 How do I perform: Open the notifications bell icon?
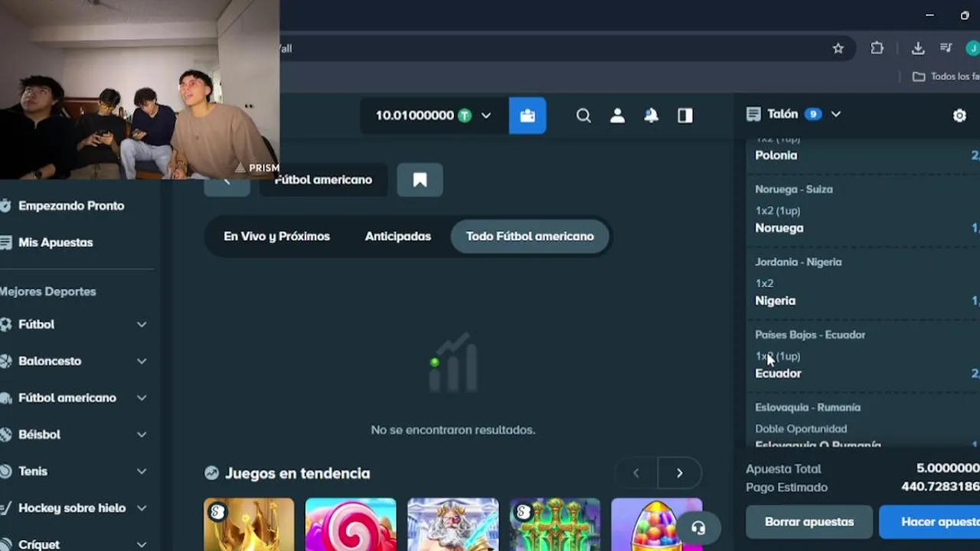(x=651, y=116)
